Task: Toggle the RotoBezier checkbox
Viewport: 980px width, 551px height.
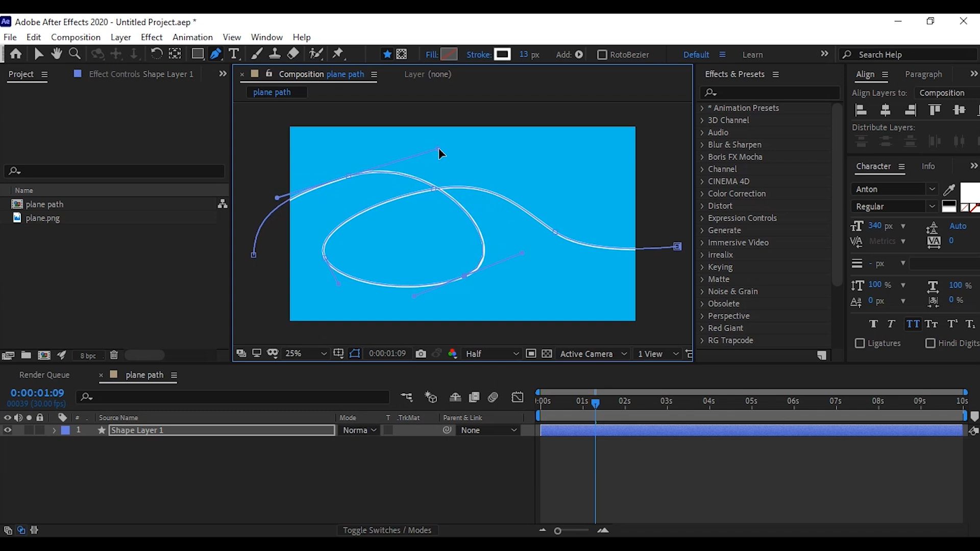Action: point(602,55)
